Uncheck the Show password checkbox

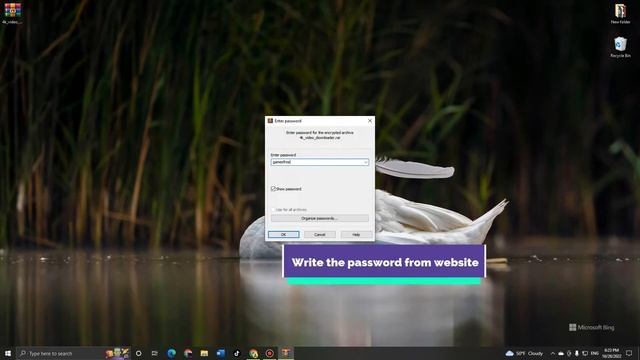[273, 189]
